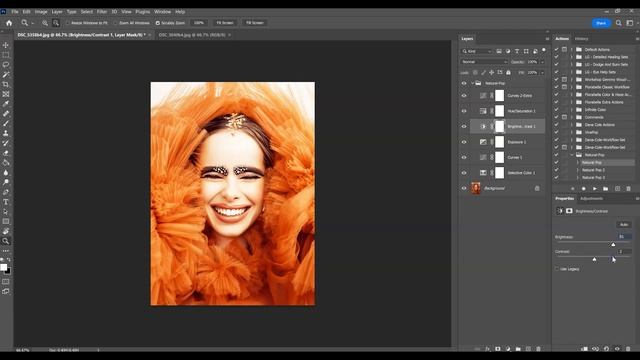The height and width of the screenshot is (360, 640).
Task: Select the Eraser tool
Action: click(6, 153)
